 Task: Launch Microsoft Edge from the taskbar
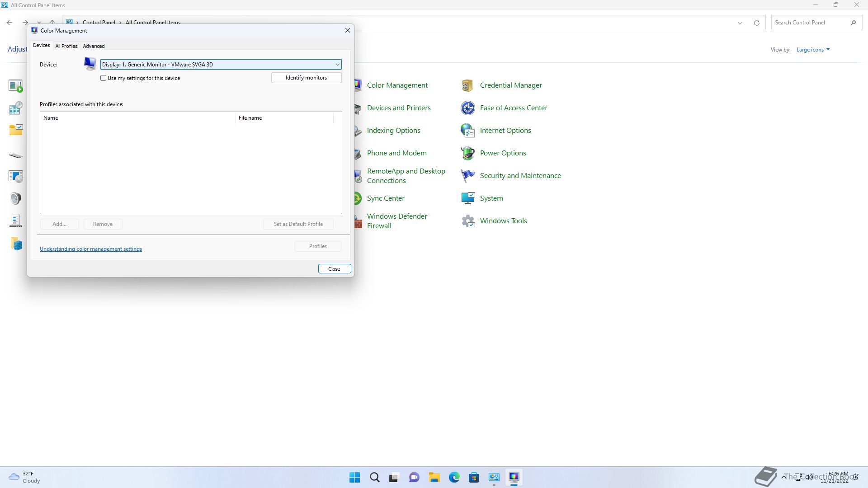point(454,477)
